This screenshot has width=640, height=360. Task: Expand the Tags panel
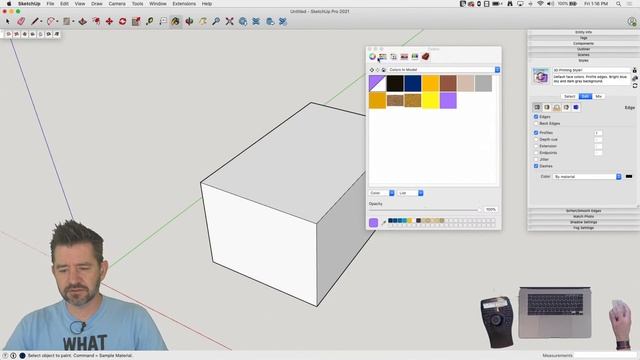coord(583,38)
